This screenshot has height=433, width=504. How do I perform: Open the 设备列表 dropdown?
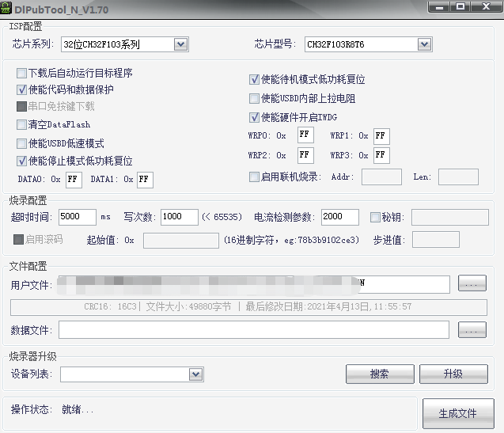coord(195,374)
